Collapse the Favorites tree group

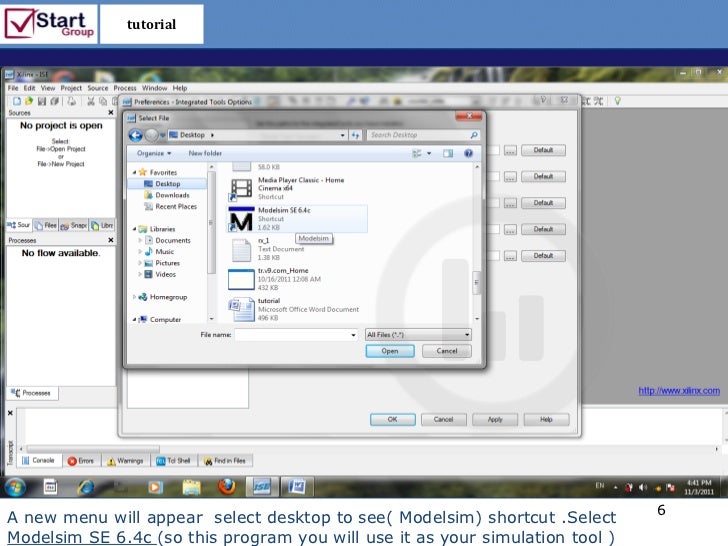(x=134, y=172)
